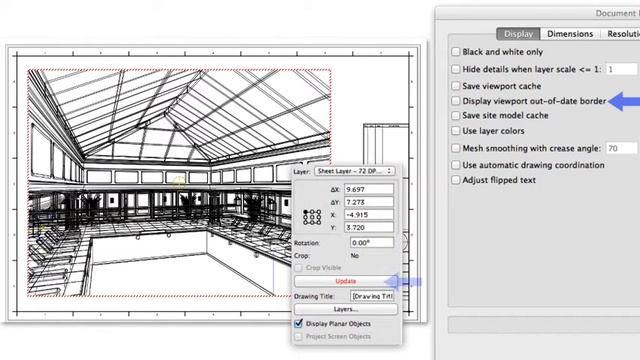Check Use automatic drawing coordination
The image size is (640, 360).
tap(456, 165)
